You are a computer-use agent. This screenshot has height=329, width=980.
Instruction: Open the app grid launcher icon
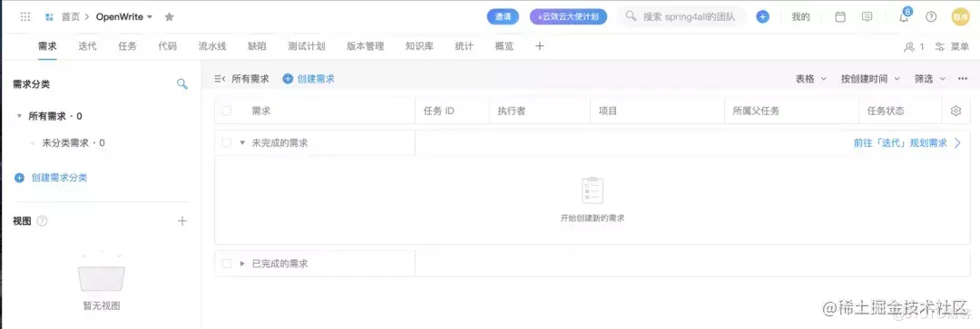pyautogui.click(x=25, y=17)
